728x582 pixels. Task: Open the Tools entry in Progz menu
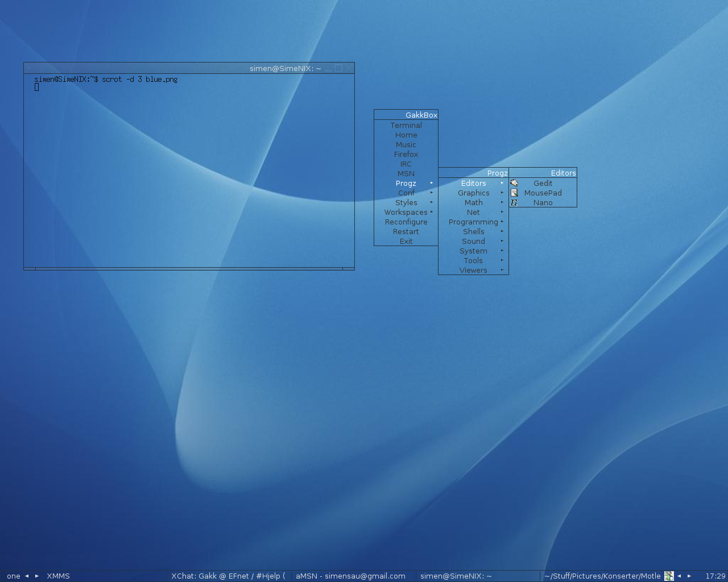pyautogui.click(x=473, y=260)
